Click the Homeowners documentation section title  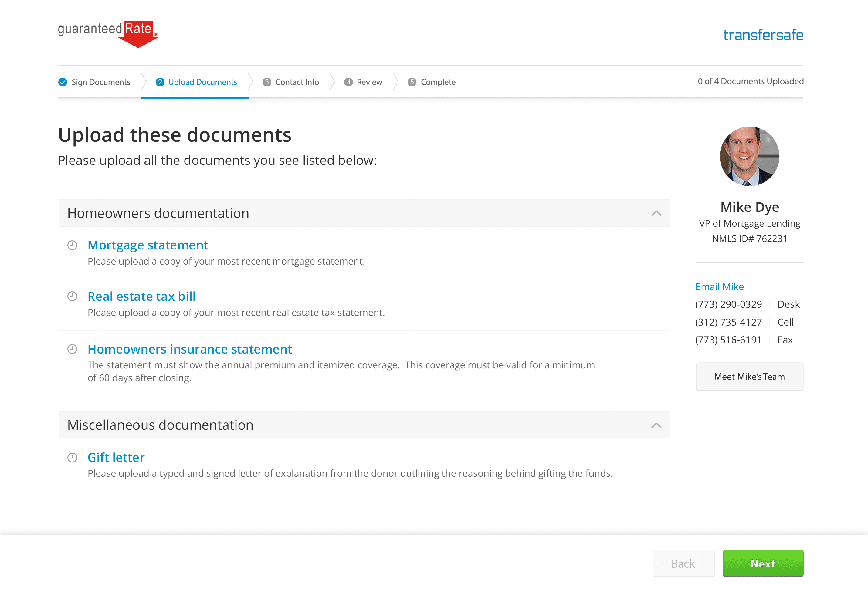[158, 213]
